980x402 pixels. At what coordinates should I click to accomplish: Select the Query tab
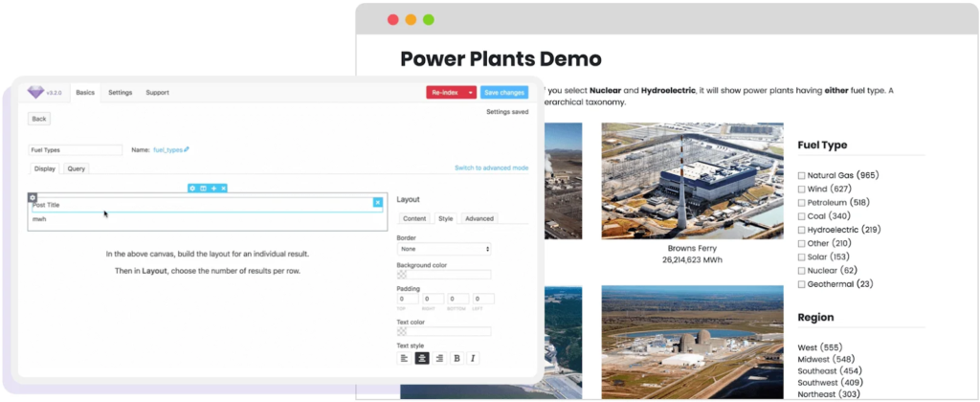77,168
